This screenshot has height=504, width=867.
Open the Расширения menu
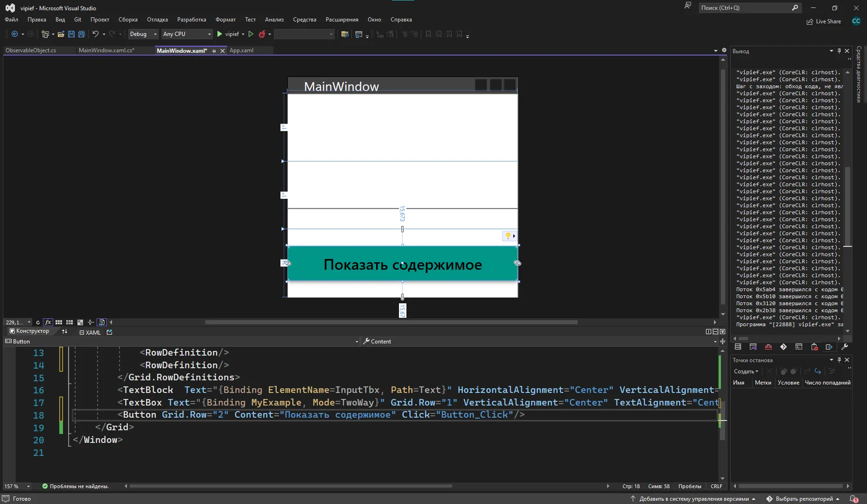click(342, 20)
